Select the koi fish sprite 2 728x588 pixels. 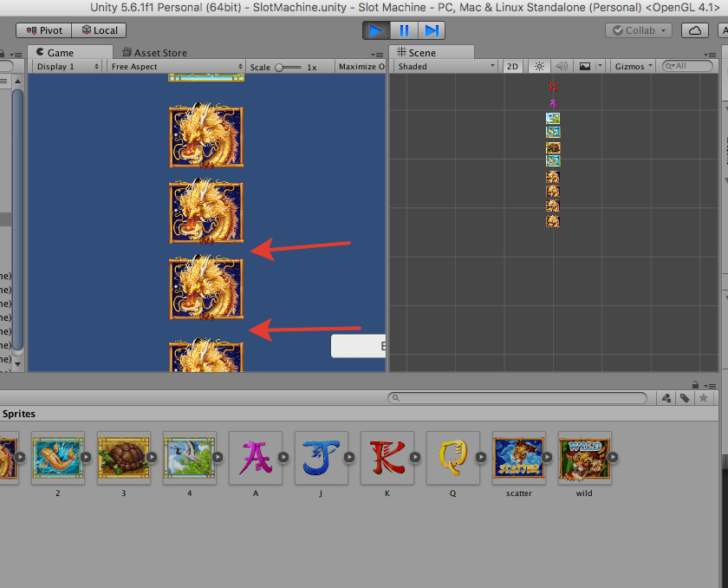tap(57, 458)
